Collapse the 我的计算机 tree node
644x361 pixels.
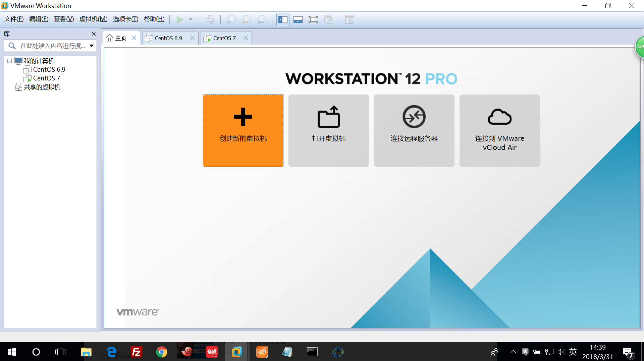click(9, 61)
